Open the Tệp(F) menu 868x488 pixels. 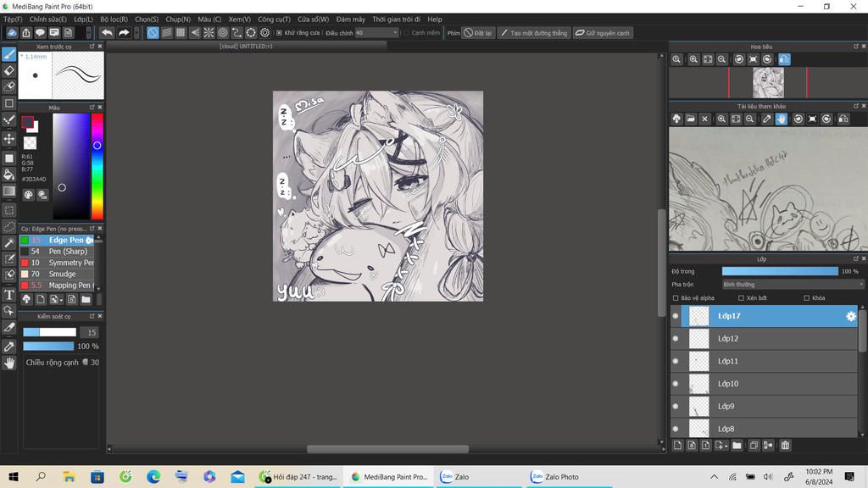[x=13, y=19]
